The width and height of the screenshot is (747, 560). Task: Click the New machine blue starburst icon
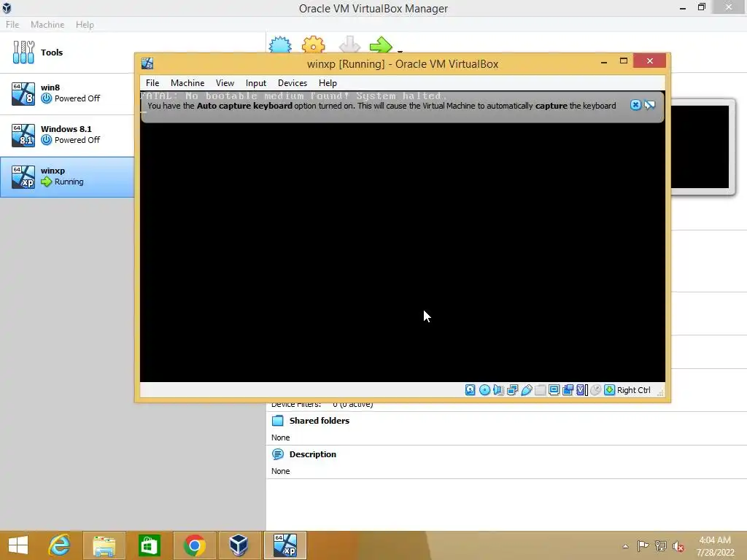(280, 44)
